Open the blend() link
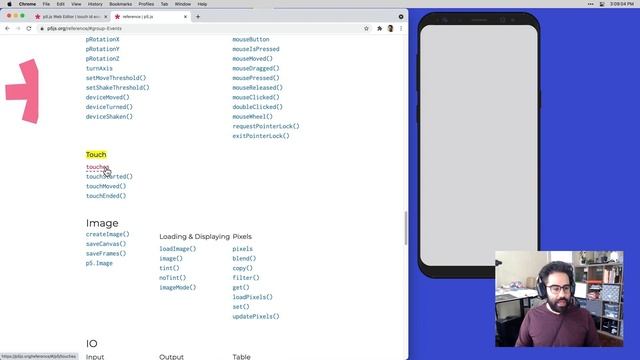640x360 pixels. click(244, 259)
